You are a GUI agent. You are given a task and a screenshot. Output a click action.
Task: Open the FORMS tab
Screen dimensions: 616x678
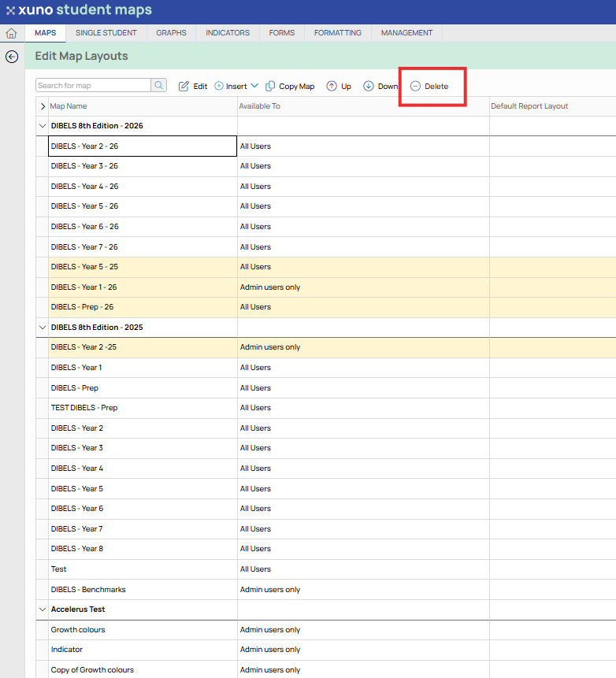point(282,33)
